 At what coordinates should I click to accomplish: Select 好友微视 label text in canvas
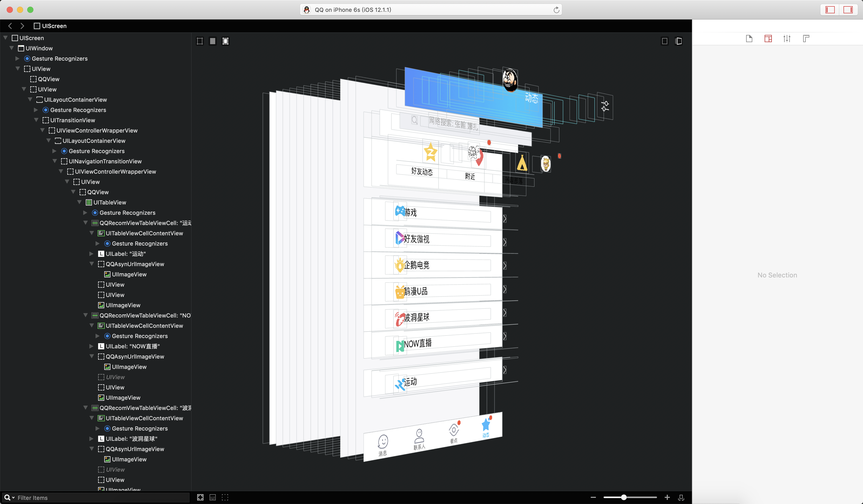(416, 239)
